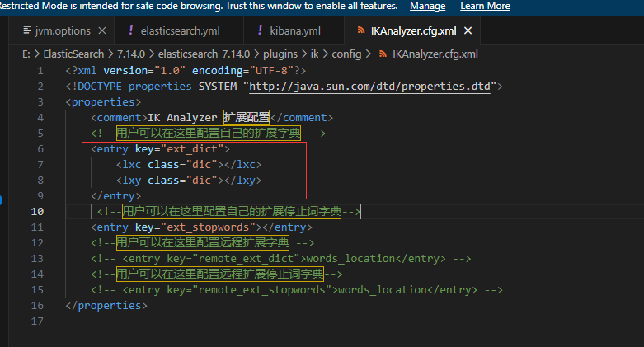Image resolution: width=644 pixels, height=347 pixels.
Task: Click the XML file icon in the breadcrumb
Action: [x=383, y=54]
